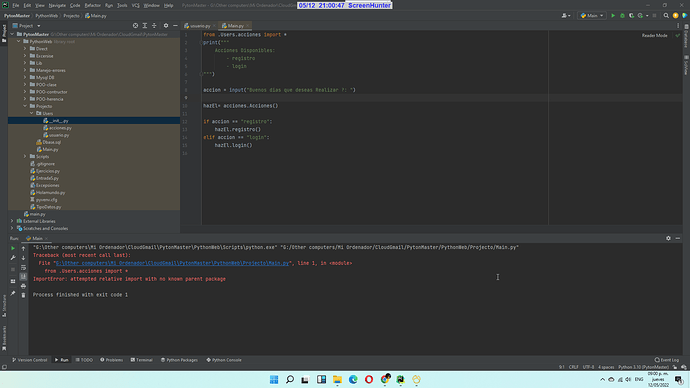
Task: Open Windows Start button on taskbar
Action: 274,379
